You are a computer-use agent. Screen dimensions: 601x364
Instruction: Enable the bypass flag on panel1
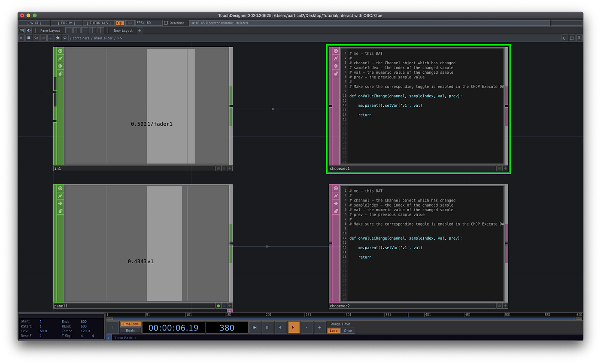60,196
